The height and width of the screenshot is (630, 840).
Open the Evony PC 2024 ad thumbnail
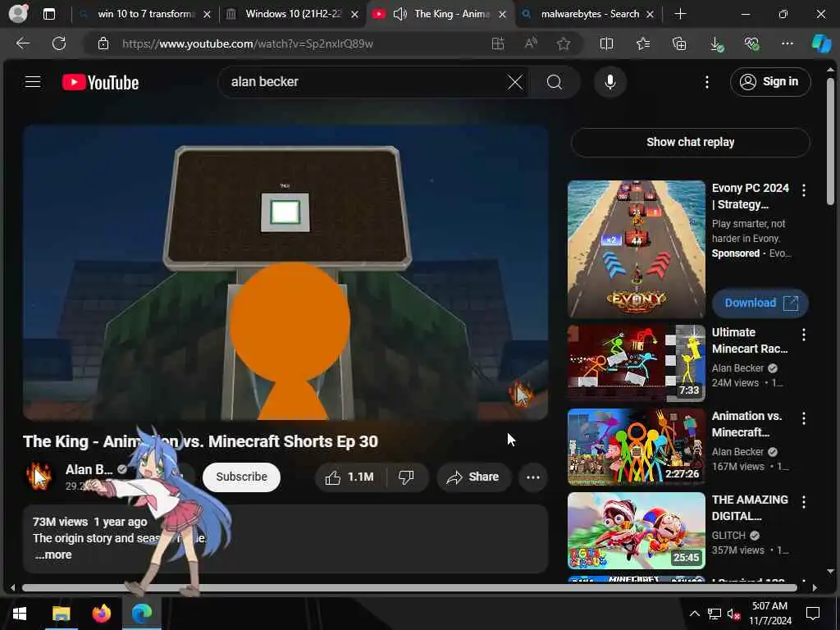(637, 249)
